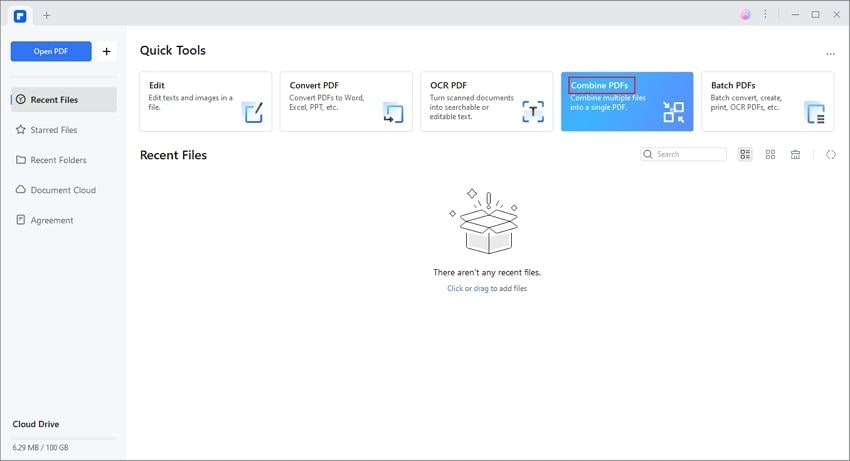Click the Batch PDFs icon
This screenshot has width=850, height=461.
click(x=815, y=112)
